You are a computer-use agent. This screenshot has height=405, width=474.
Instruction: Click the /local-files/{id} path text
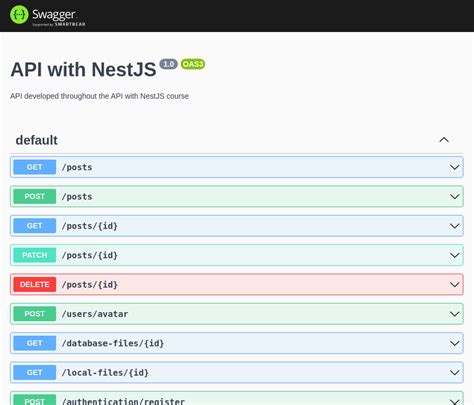pyautogui.click(x=105, y=373)
